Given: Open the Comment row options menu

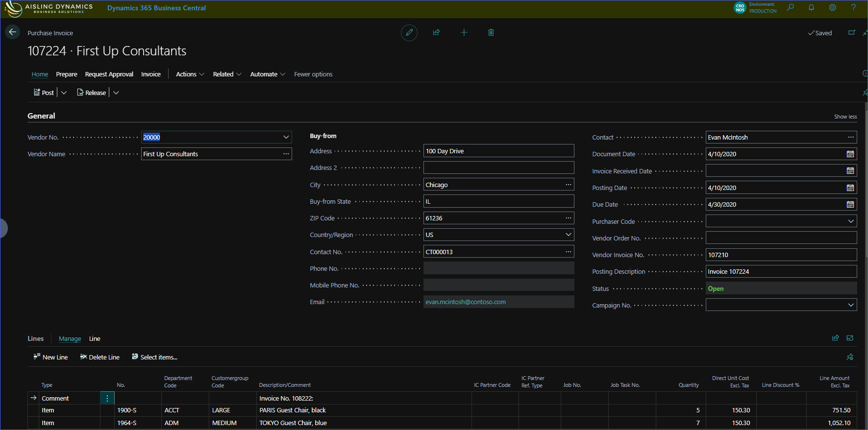Looking at the screenshot, I should click(107, 398).
